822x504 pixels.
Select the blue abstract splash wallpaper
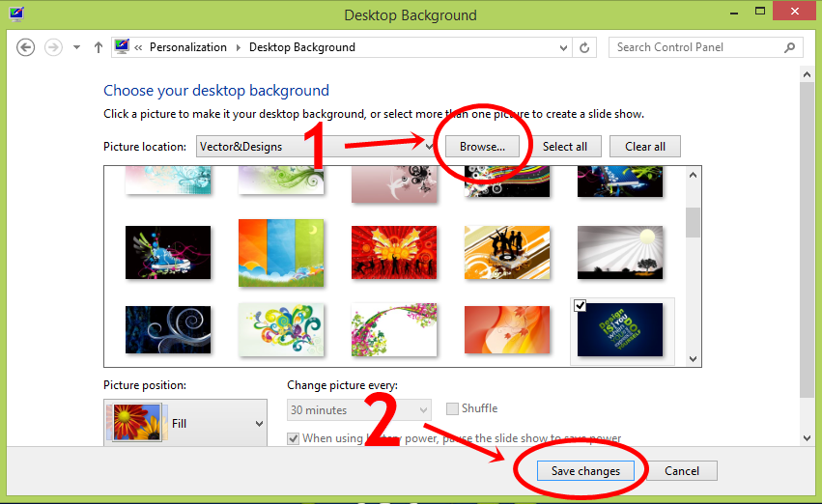[x=620, y=182]
